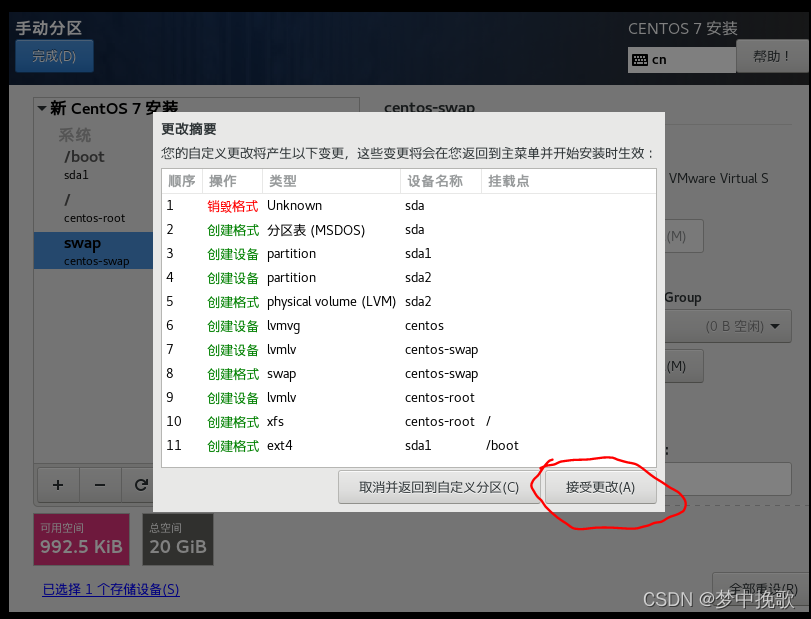Select the /boot sda1 partition entry
This screenshot has width=811, height=619.
pyautogui.click(x=94, y=165)
